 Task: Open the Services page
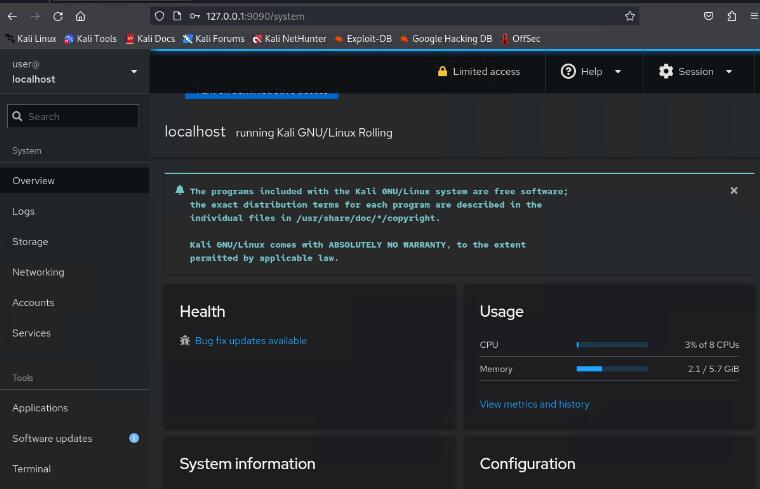click(32, 333)
